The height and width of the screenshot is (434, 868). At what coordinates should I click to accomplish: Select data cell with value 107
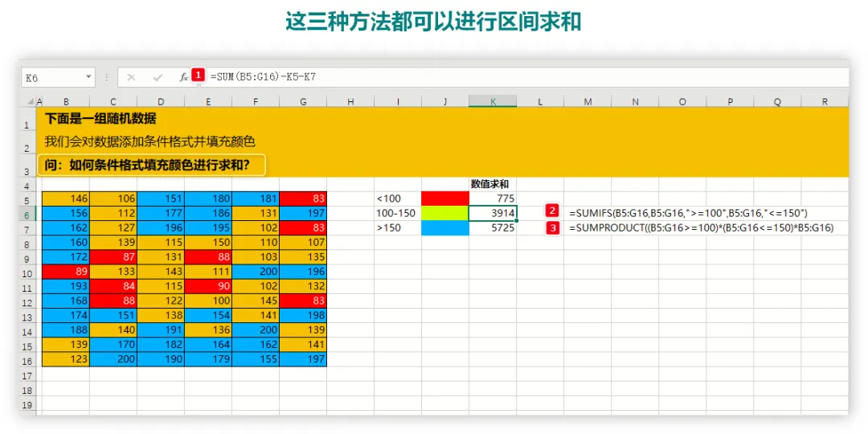click(x=303, y=243)
